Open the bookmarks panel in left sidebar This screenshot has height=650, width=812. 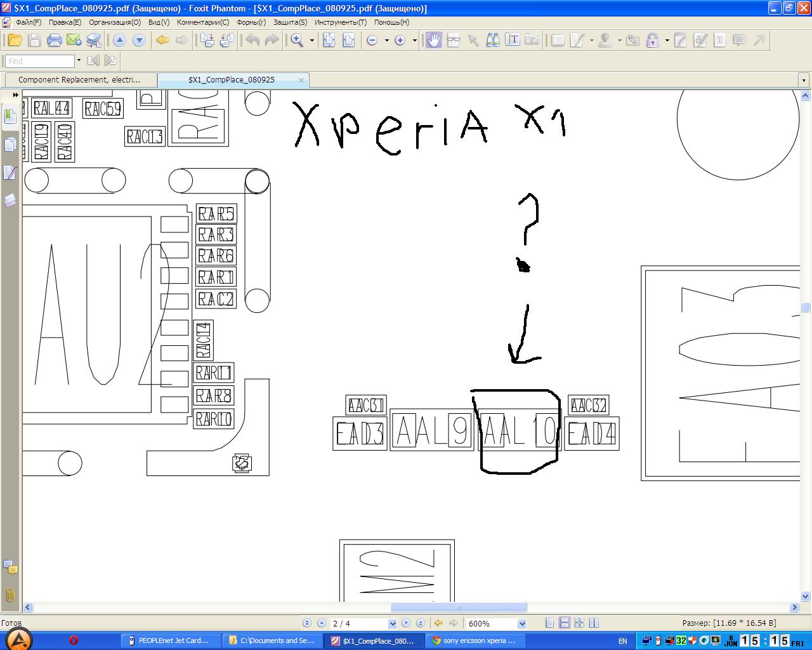click(10, 116)
